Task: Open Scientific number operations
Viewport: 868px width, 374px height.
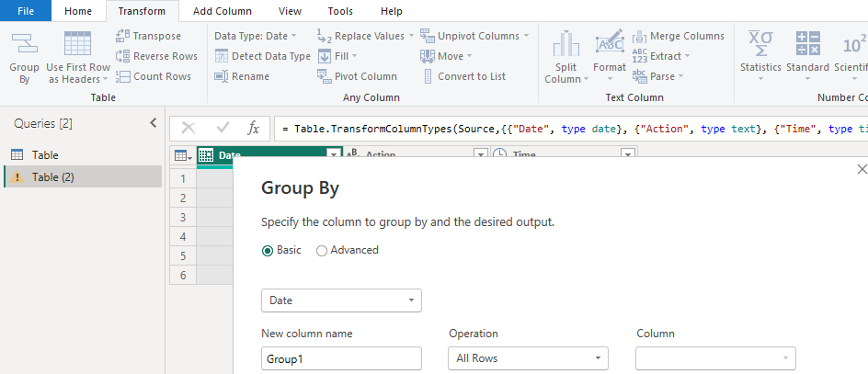Action: tap(851, 56)
